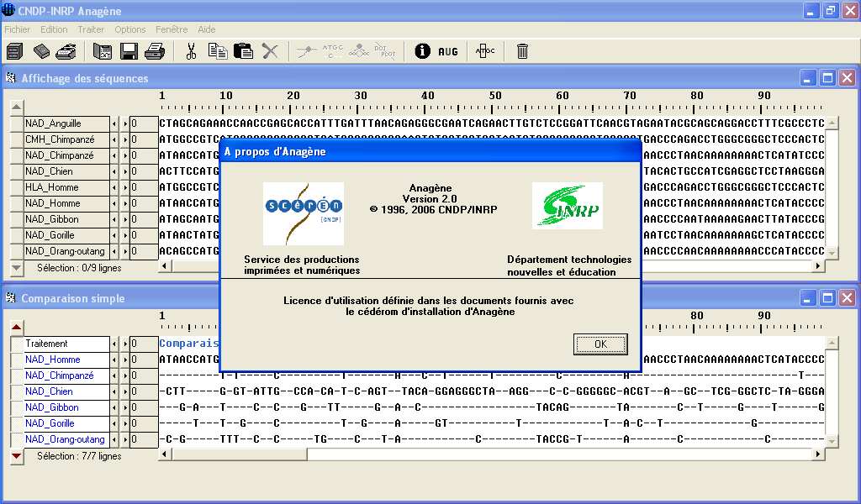Select the HLA_Homme sequence name button
Image resolution: width=861 pixels, height=504 pixels.
pyautogui.click(x=67, y=187)
